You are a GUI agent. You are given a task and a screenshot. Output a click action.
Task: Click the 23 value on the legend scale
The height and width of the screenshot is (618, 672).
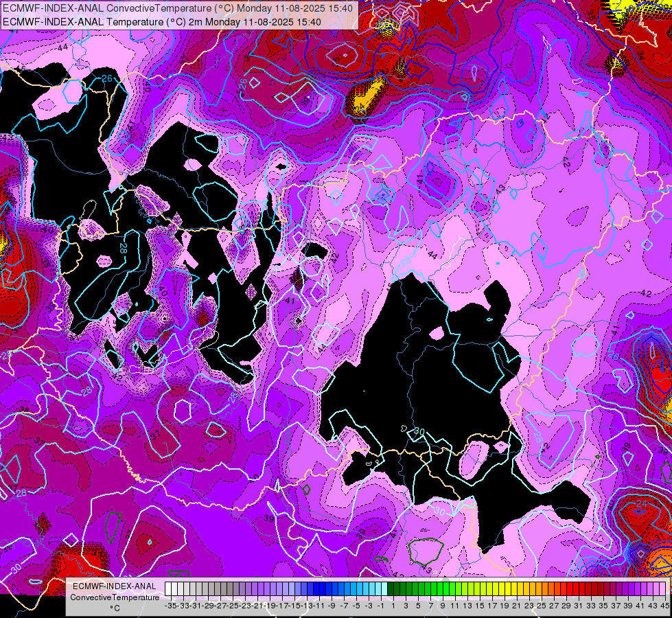(529, 606)
